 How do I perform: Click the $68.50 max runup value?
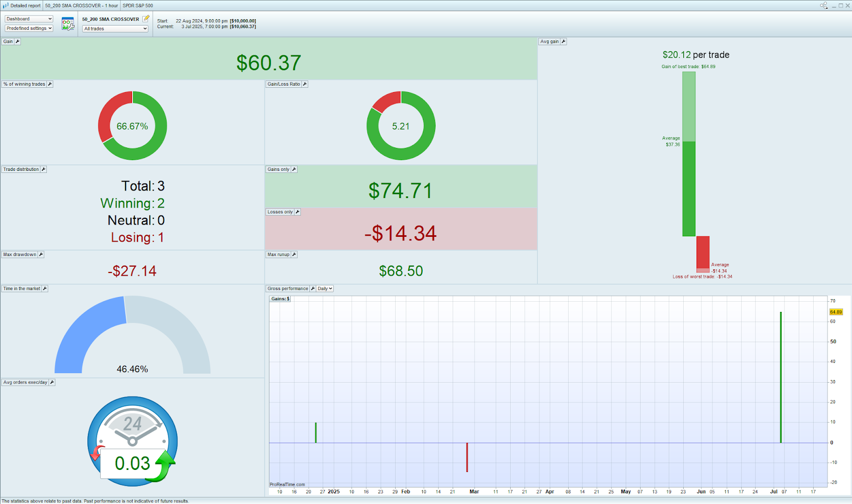401,271
